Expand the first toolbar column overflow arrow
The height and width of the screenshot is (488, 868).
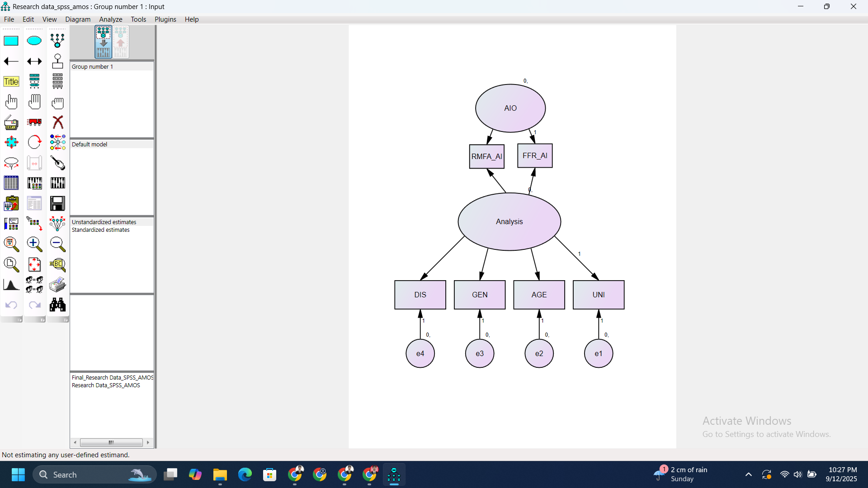tap(19, 320)
